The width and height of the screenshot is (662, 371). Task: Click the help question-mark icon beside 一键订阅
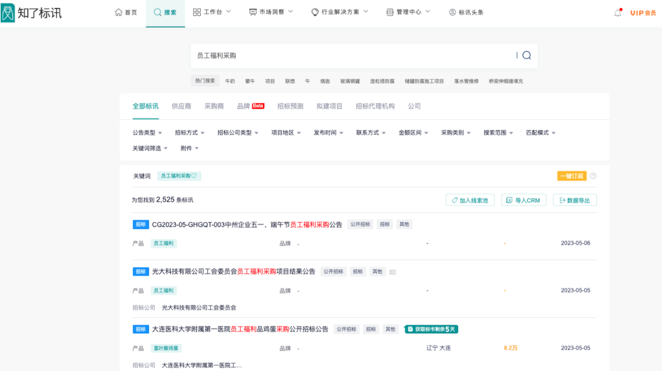tap(593, 176)
